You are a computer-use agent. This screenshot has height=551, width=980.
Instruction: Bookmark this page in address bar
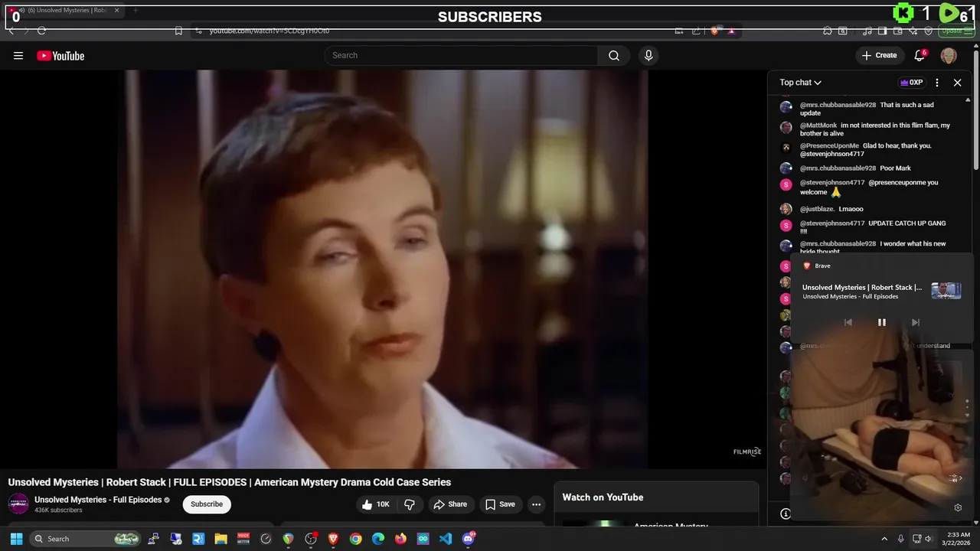[x=178, y=31]
